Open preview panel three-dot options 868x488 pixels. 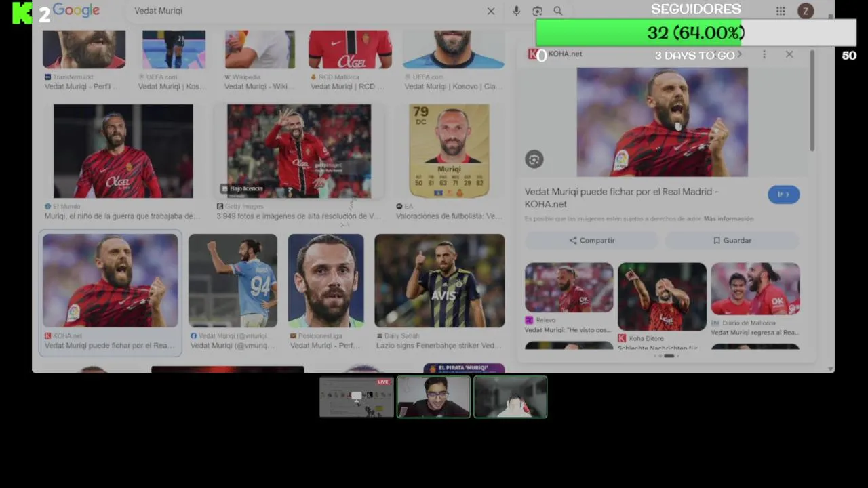click(764, 54)
